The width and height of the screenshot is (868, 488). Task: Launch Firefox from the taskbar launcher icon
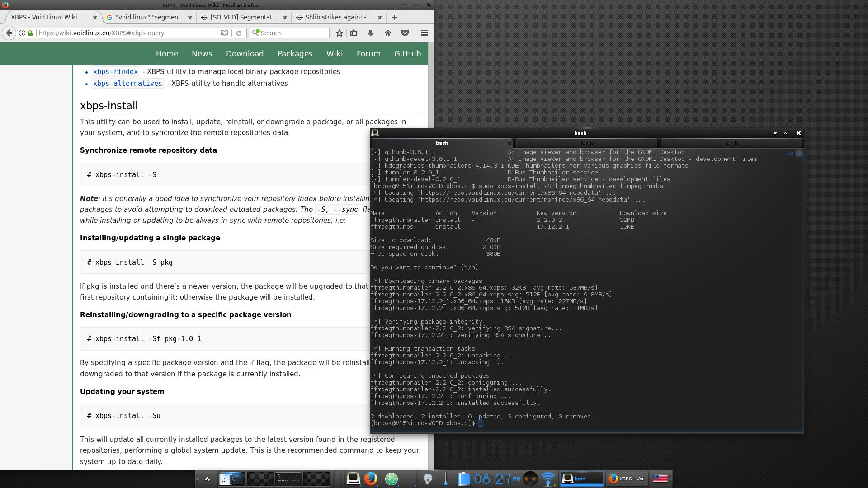371,479
